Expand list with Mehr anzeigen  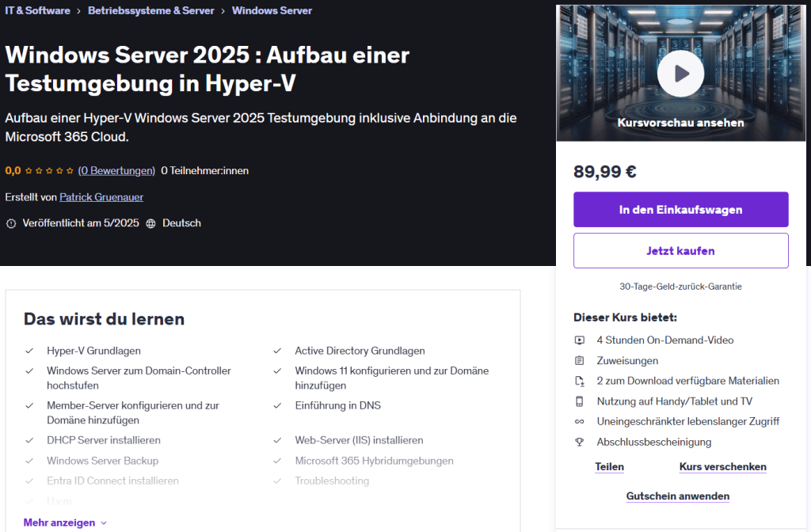tap(59, 522)
